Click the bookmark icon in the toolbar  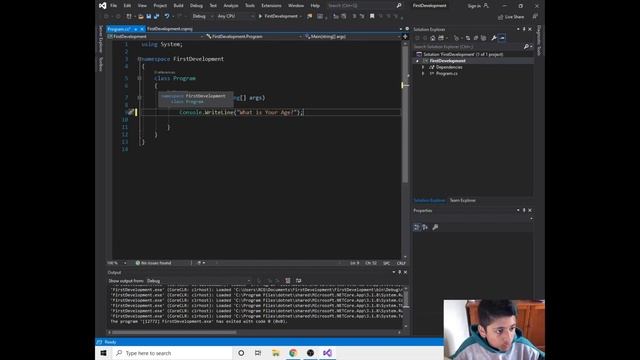tap(372, 16)
